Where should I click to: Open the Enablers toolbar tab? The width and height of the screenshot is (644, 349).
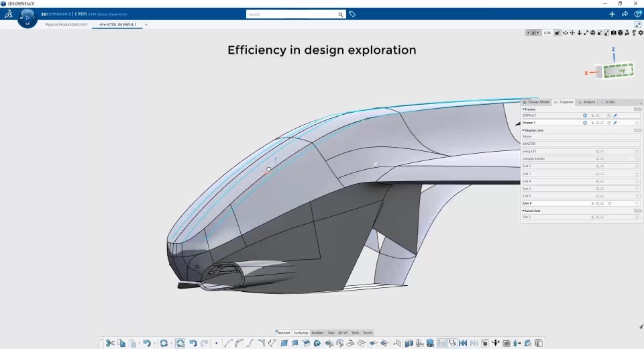tap(317, 333)
